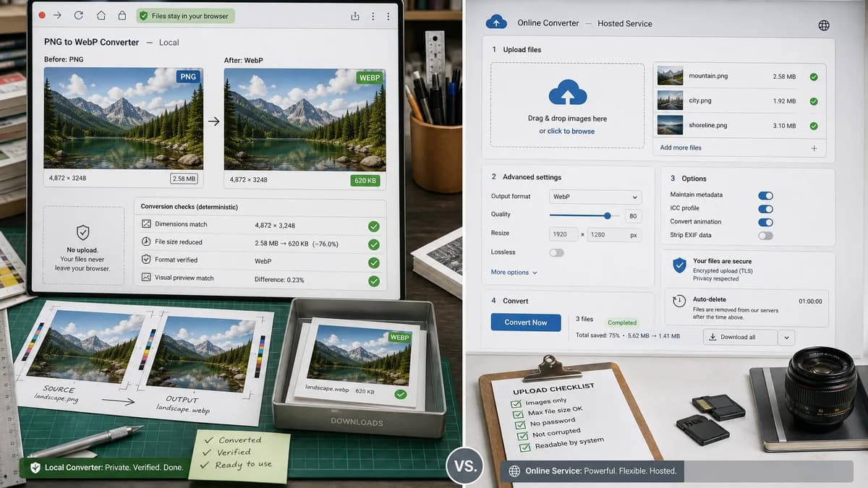Click the Convert Now button
Viewport: 868px width, 488px height.
pyautogui.click(x=526, y=322)
